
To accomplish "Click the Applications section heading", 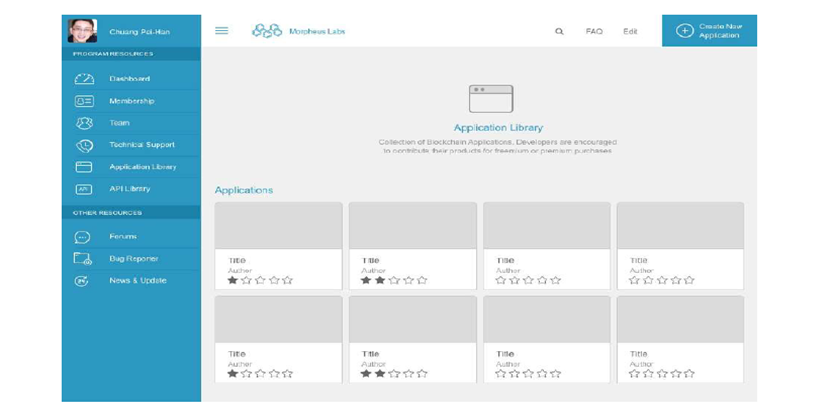I will [x=244, y=190].
